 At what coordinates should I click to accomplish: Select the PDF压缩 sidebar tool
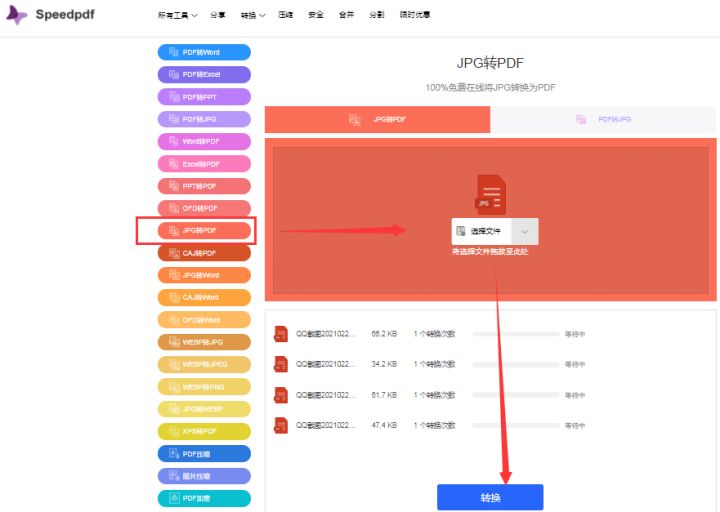204,454
